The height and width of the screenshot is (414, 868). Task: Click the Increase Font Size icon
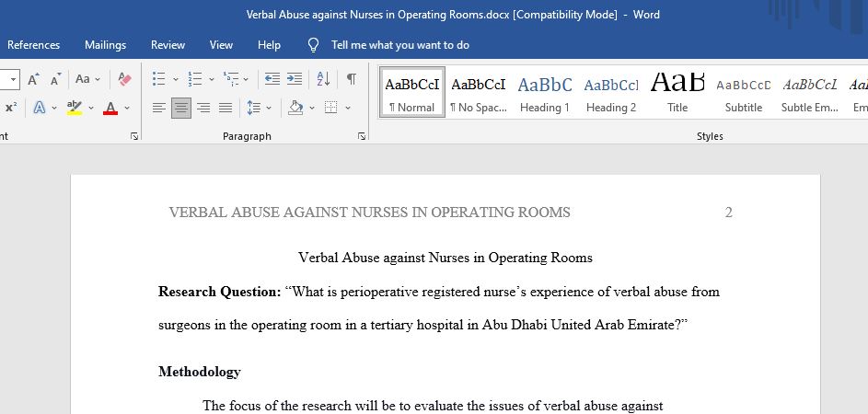click(33, 79)
